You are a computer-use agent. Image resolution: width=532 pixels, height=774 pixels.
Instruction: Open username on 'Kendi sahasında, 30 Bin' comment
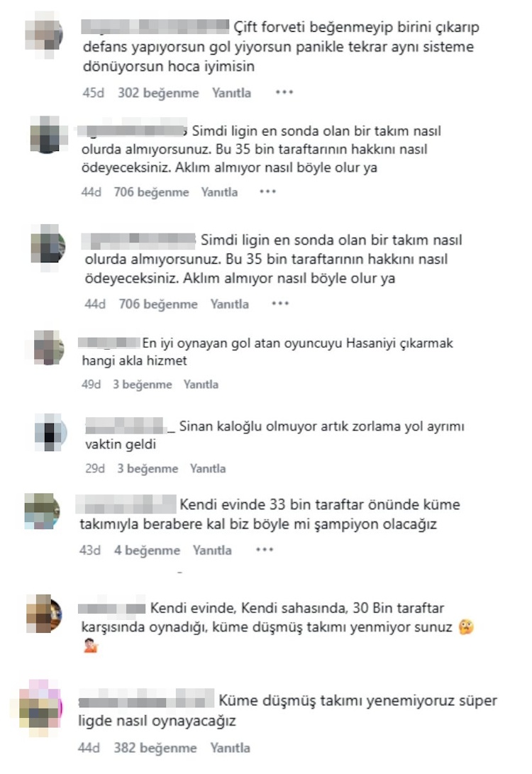tap(111, 609)
